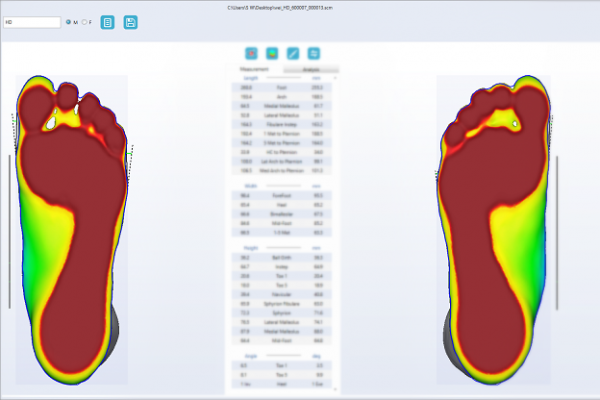The height and width of the screenshot is (400, 600).
Task: Select the 1-5 Met width row
Action: (282, 232)
